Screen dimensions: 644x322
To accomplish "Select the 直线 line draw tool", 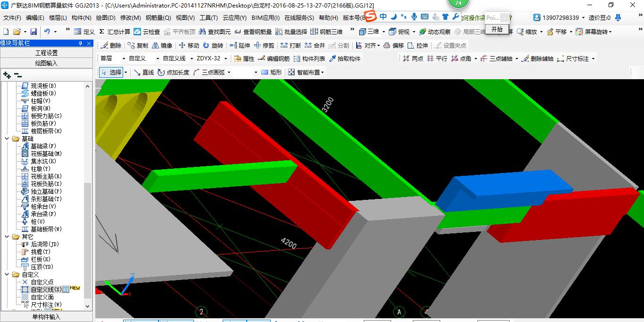I will [x=143, y=72].
